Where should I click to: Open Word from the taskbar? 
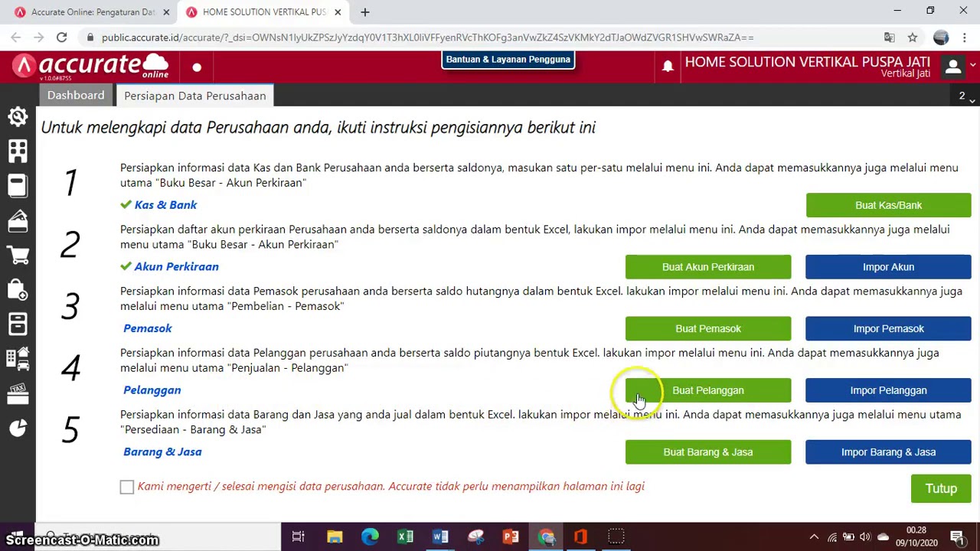(x=440, y=536)
